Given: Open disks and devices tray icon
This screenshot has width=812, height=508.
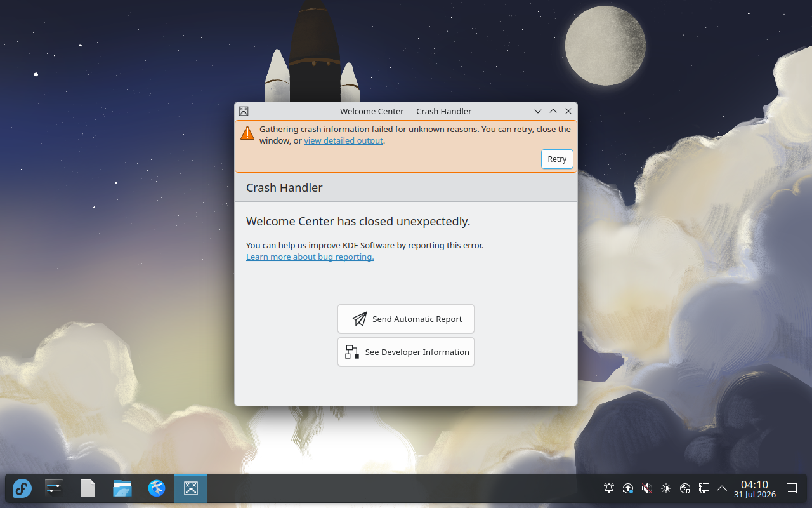Looking at the screenshot, I should [685, 488].
